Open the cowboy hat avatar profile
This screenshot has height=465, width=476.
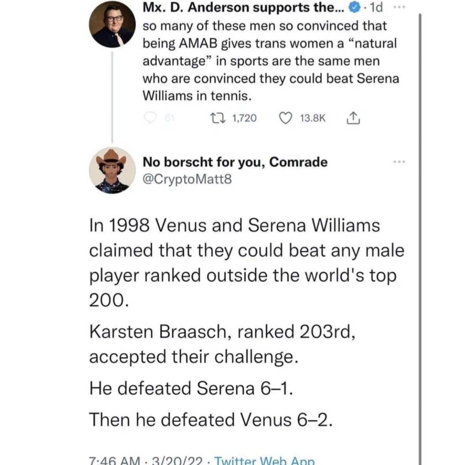[x=112, y=169]
